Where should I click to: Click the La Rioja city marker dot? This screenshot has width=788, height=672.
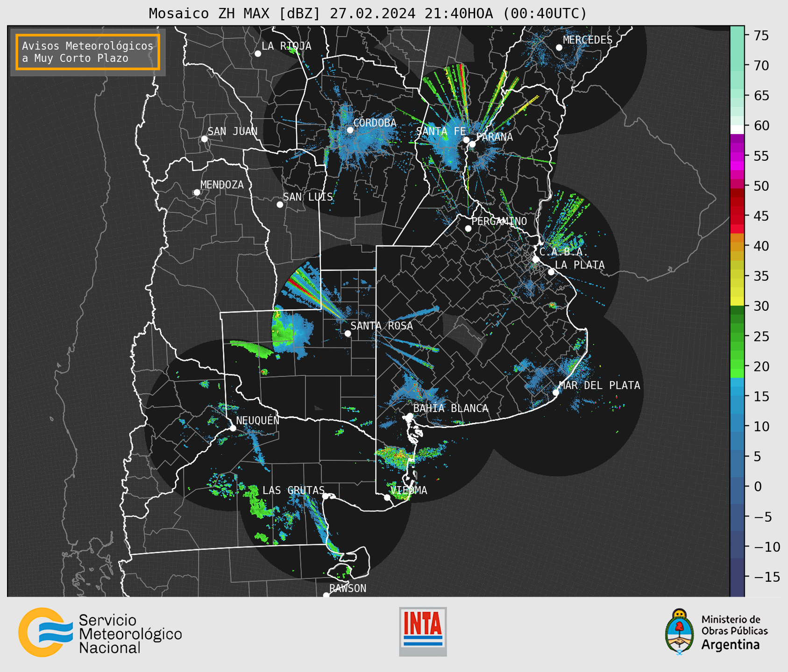258,54
